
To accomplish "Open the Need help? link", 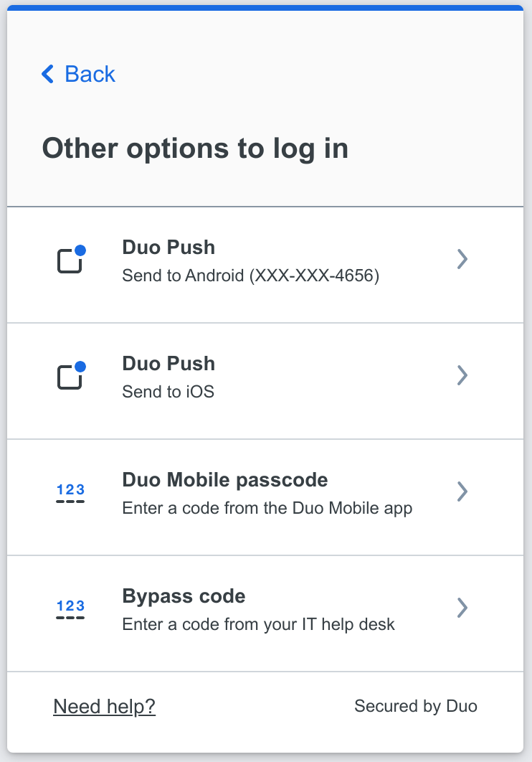I will pos(105,707).
